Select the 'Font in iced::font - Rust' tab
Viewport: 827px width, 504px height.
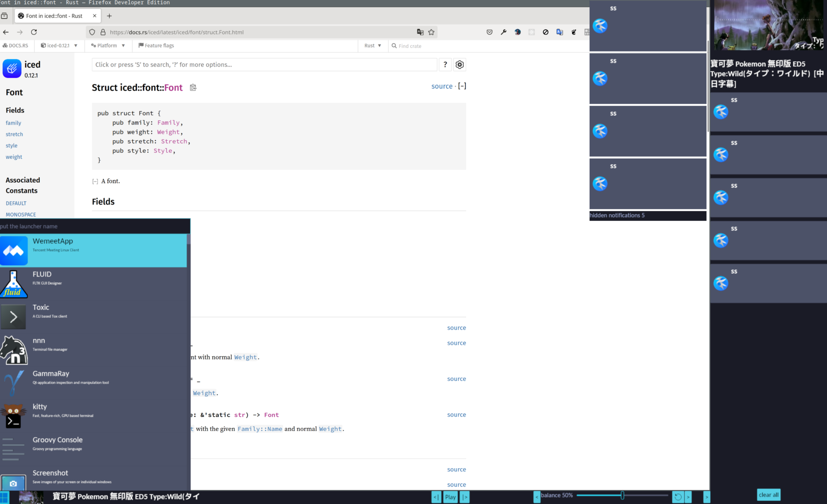pyautogui.click(x=54, y=16)
